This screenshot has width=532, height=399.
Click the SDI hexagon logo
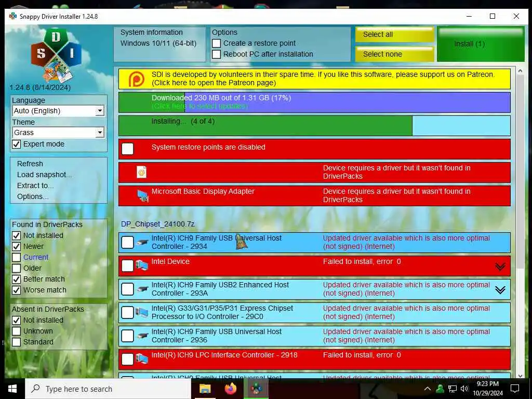56,55
